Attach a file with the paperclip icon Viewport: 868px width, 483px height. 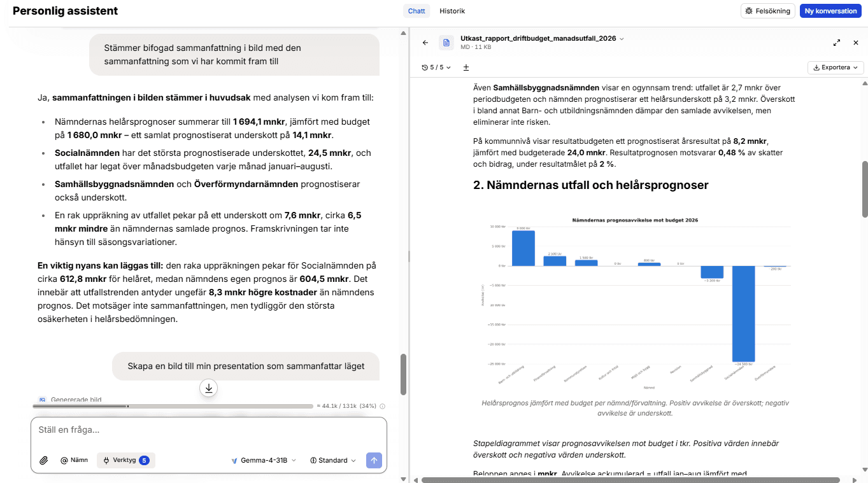click(x=43, y=460)
